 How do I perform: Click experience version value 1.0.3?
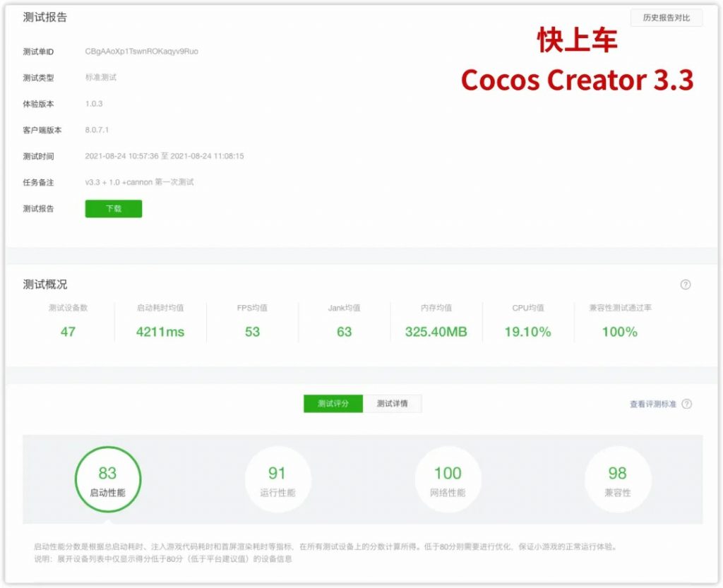coord(94,104)
